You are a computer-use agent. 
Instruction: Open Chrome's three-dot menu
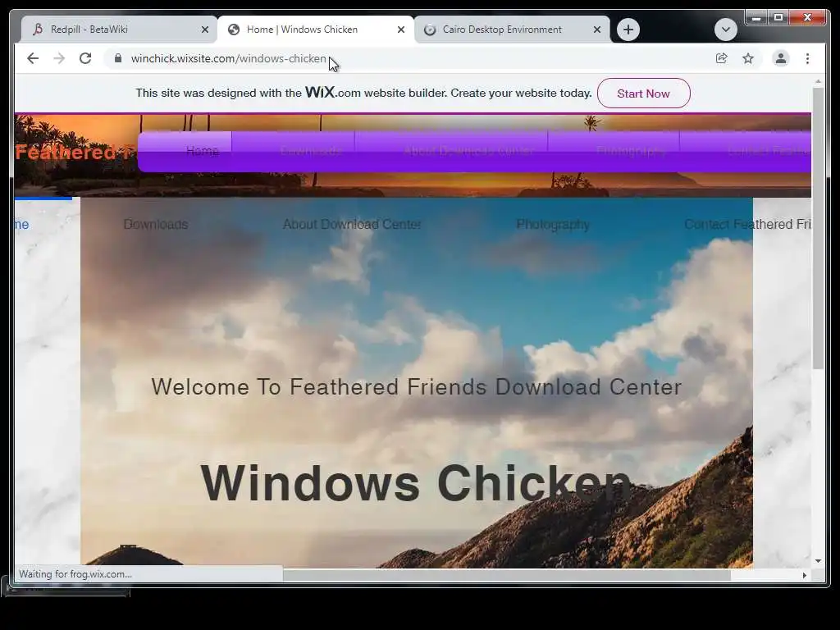807,58
